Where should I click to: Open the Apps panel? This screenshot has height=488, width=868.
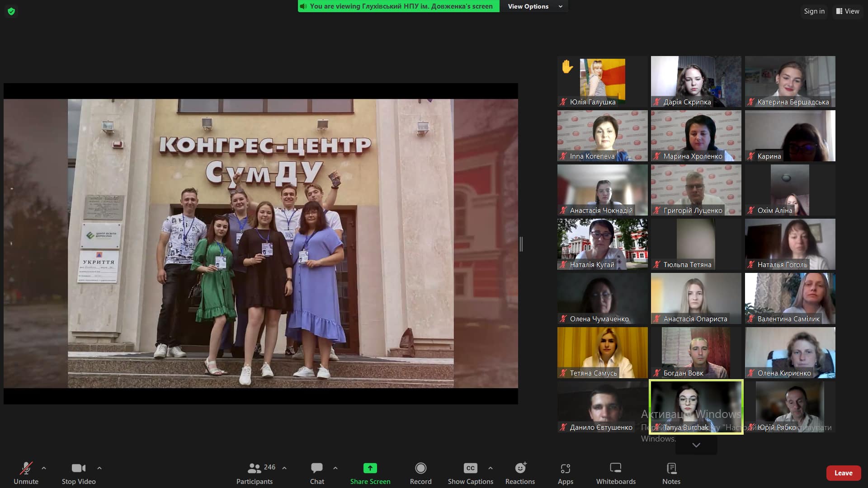[565, 473]
